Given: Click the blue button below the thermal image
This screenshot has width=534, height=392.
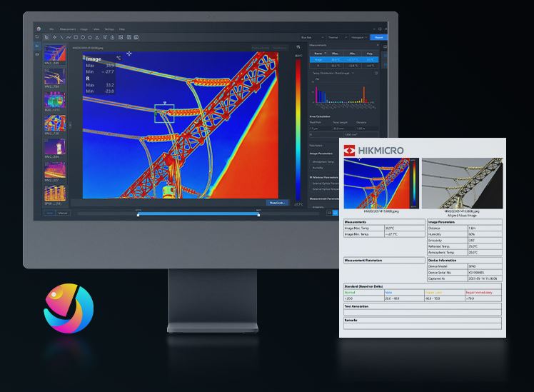Looking at the screenshot, I should point(277,203).
